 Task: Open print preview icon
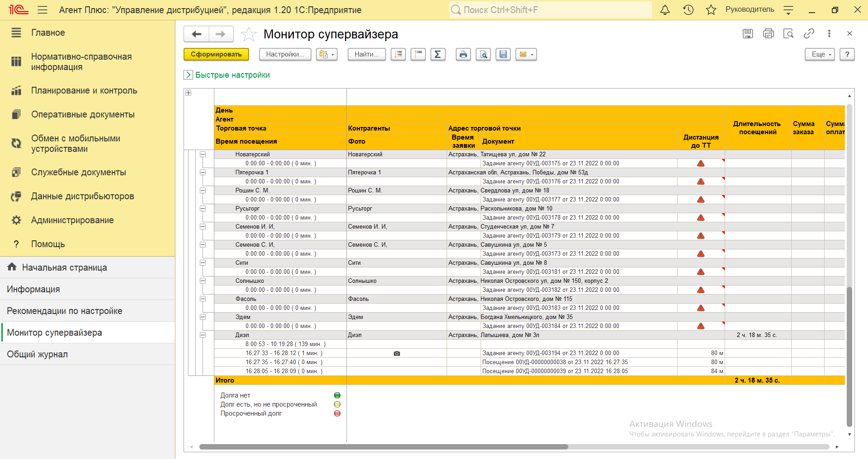click(x=483, y=54)
